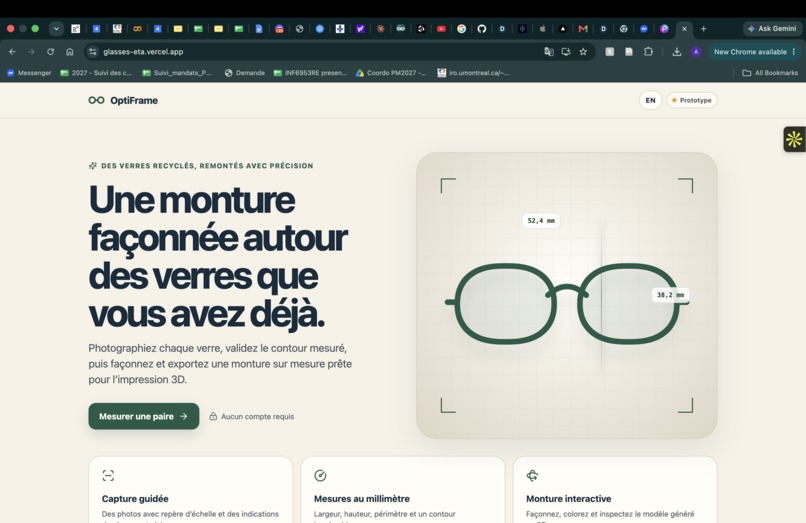Switch to the Google Docs tab
806x523 pixels.
(x=259, y=29)
